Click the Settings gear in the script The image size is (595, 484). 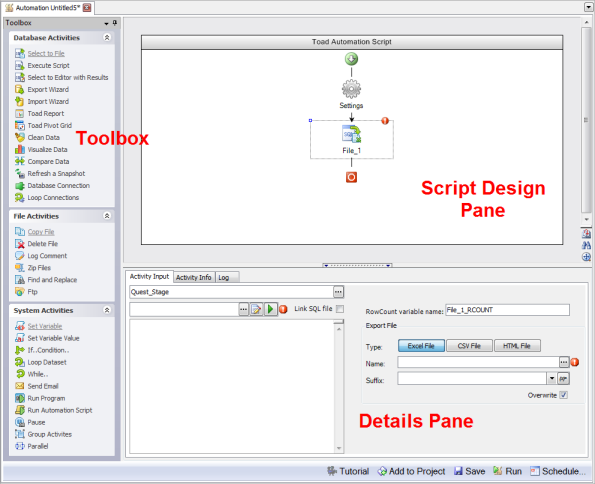[x=351, y=89]
